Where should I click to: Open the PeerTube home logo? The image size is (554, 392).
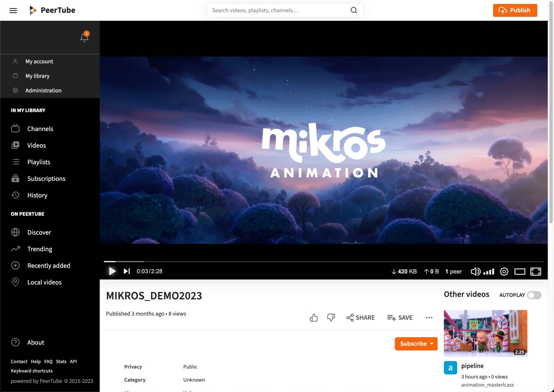52,10
